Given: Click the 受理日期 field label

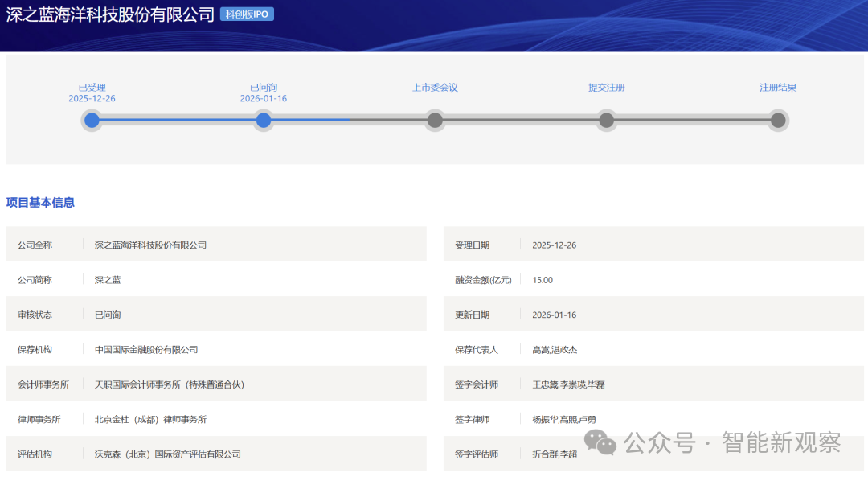Looking at the screenshot, I should pos(473,245).
